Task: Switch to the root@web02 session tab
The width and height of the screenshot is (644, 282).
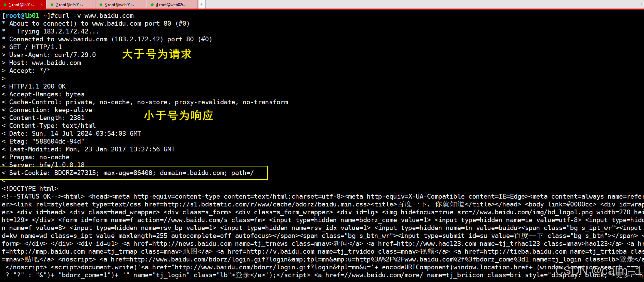Action: (x=172, y=4)
